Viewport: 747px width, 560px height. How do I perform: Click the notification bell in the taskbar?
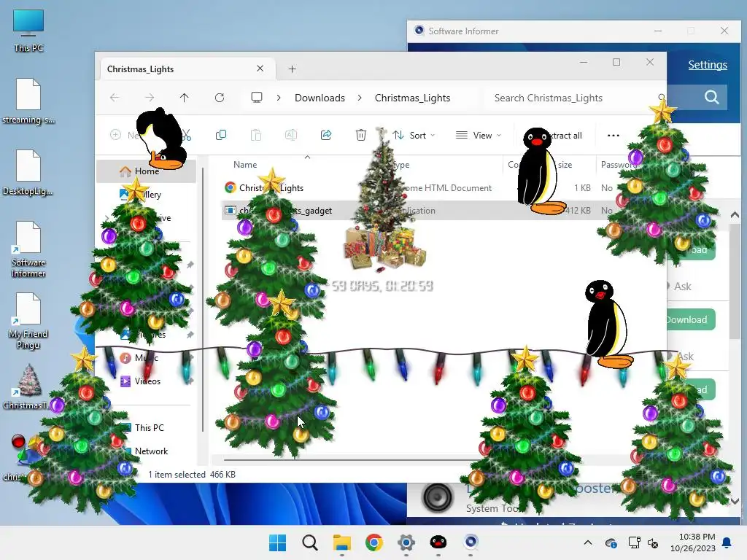[727, 542]
